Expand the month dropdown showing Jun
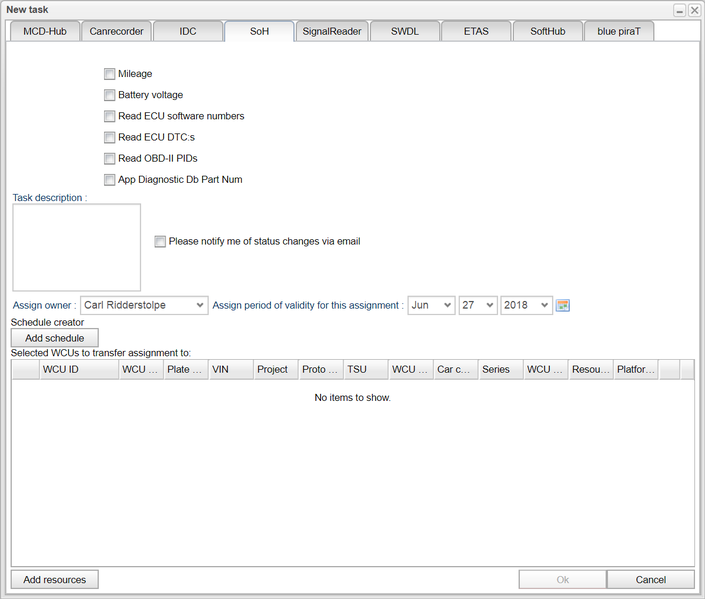 point(431,305)
